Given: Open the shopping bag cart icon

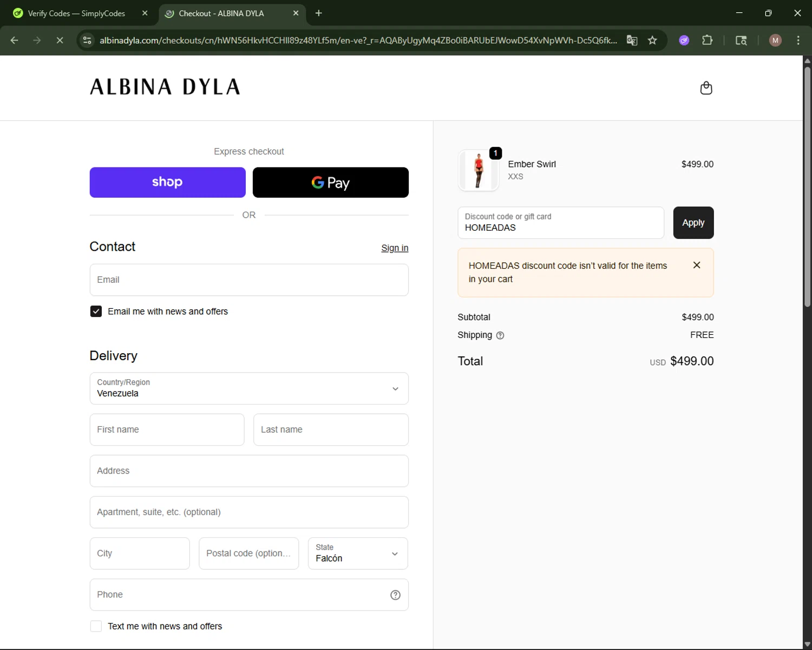Looking at the screenshot, I should point(706,88).
